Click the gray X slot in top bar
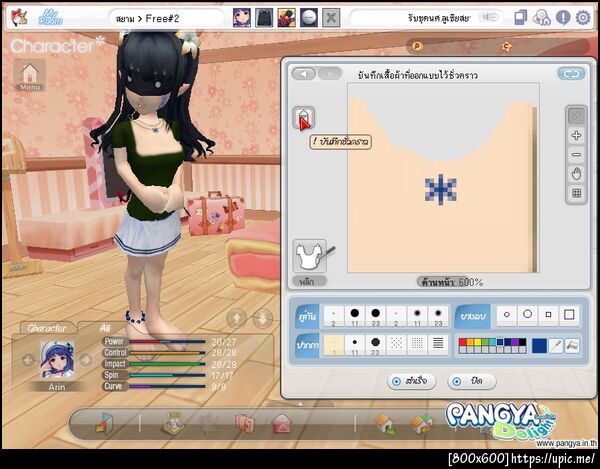 331,18
